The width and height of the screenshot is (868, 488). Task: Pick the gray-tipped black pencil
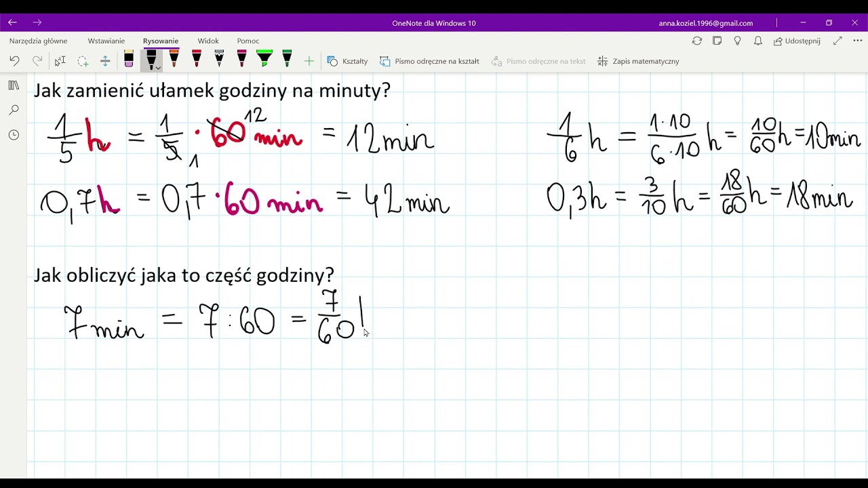click(219, 59)
